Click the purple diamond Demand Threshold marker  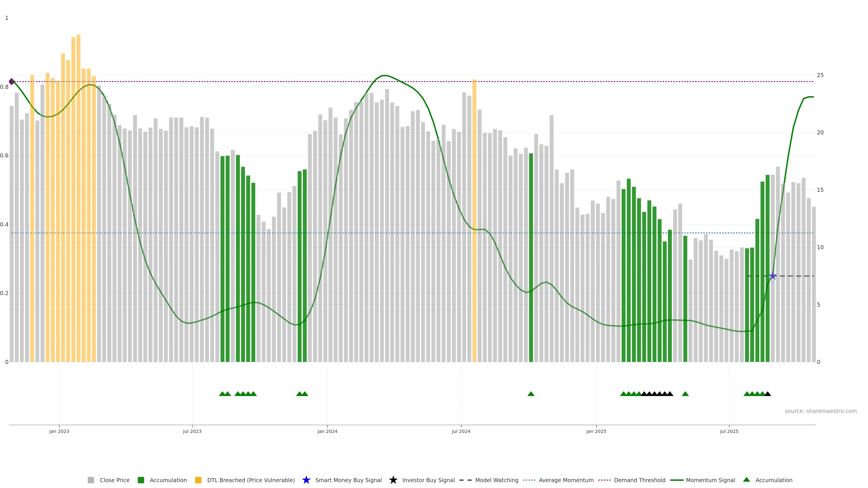(12, 82)
